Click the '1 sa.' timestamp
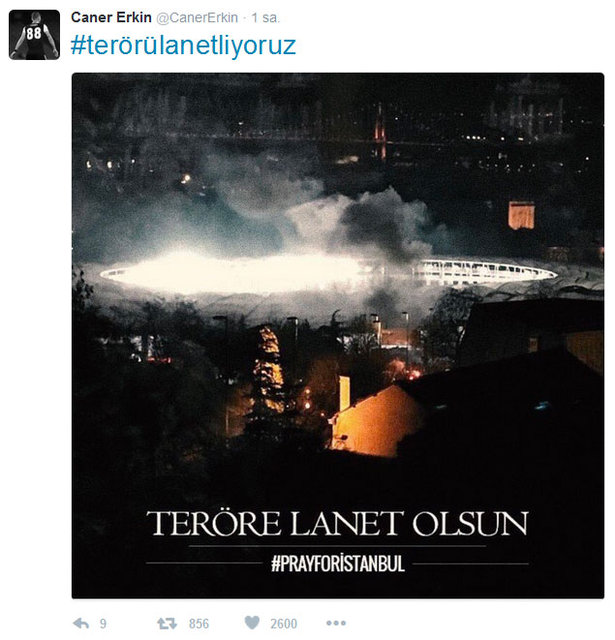Image resolution: width=615 pixels, height=640 pixels. (x=266, y=18)
